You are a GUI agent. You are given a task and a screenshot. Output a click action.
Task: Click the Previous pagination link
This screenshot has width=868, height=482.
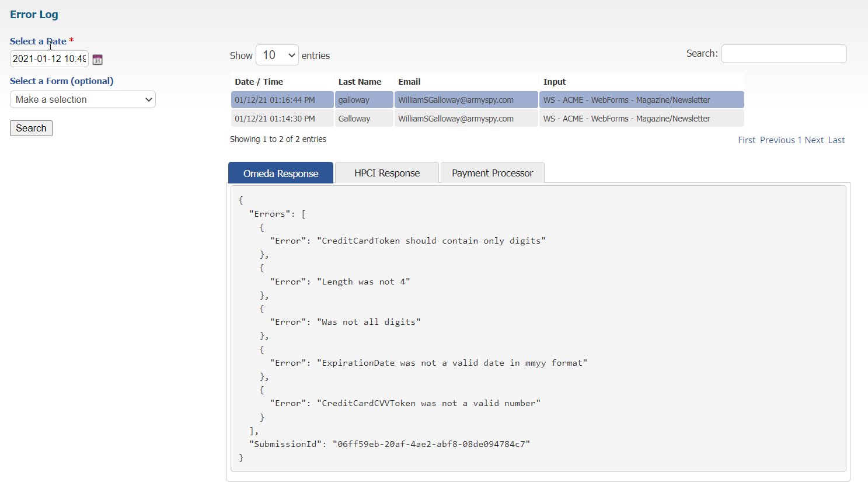click(777, 140)
